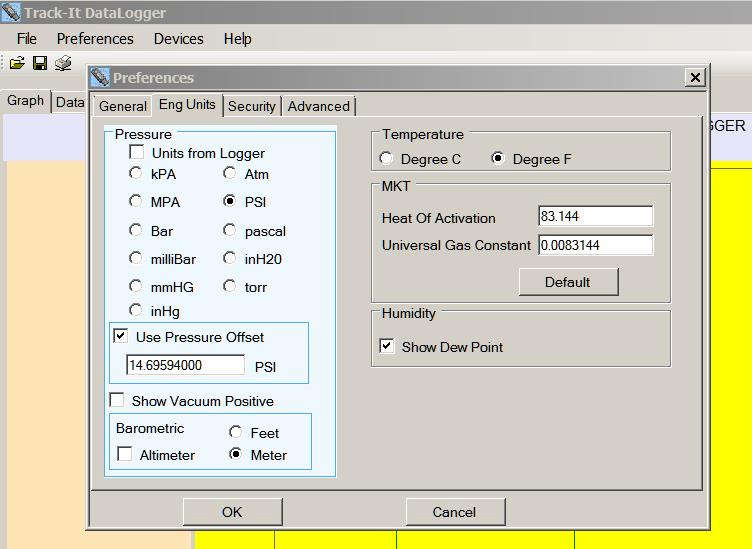Viewport: 752px width, 549px height.
Task: Select Meter for barometric units
Action: coord(235,454)
